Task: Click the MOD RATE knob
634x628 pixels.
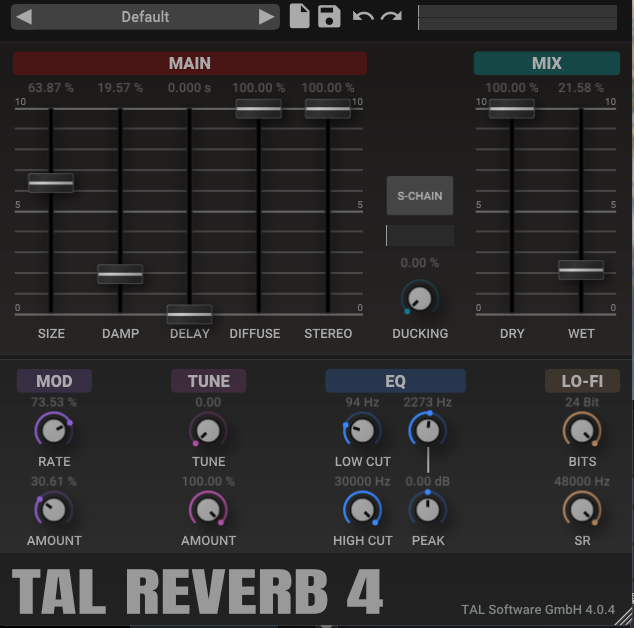Action: (54, 430)
